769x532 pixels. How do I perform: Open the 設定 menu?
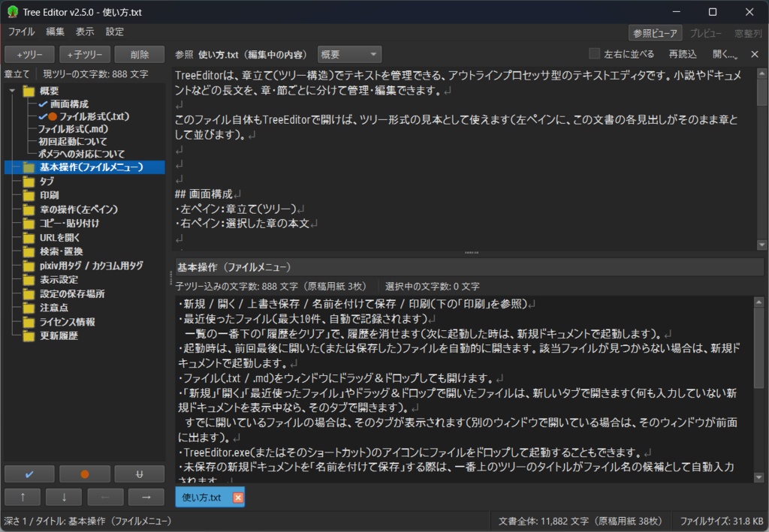[115, 32]
